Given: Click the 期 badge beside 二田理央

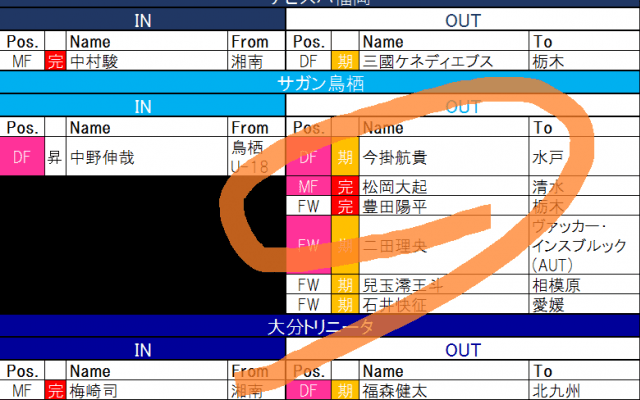Looking at the screenshot, I should (345, 245).
